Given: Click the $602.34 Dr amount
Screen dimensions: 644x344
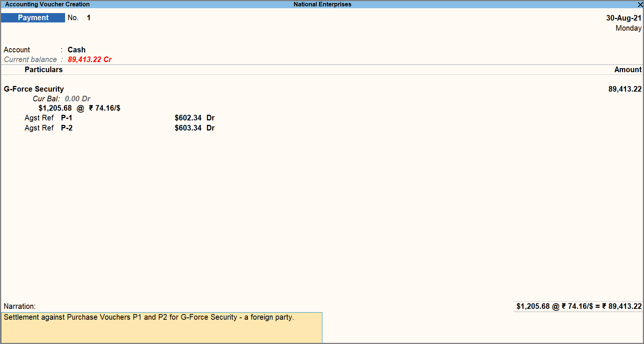Looking at the screenshot, I should pos(194,118).
